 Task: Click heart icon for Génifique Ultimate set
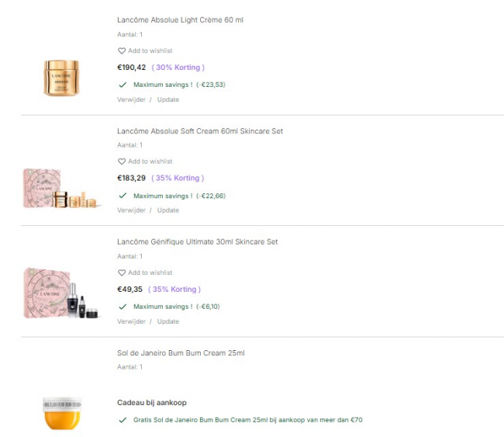click(x=122, y=273)
